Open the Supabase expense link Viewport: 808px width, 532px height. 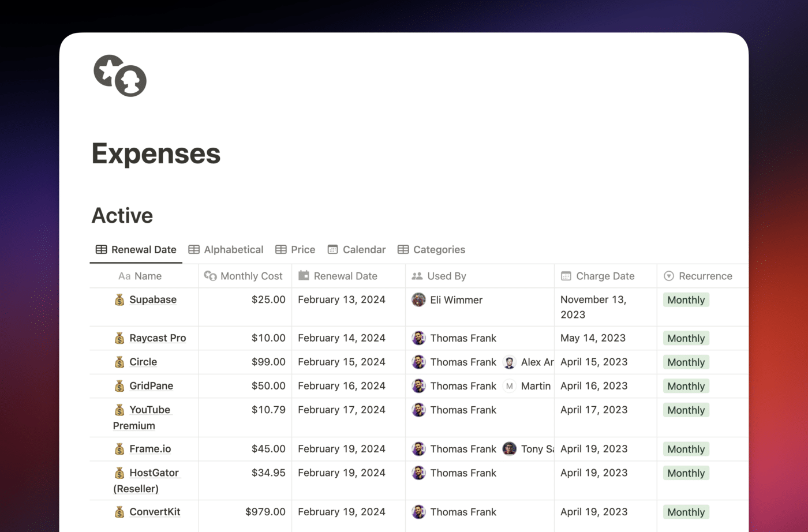[153, 299]
